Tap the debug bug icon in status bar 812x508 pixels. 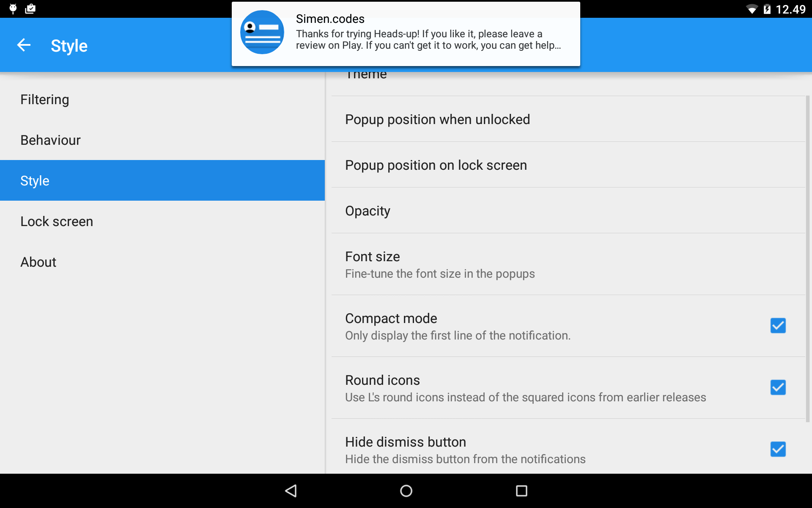(13, 9)
